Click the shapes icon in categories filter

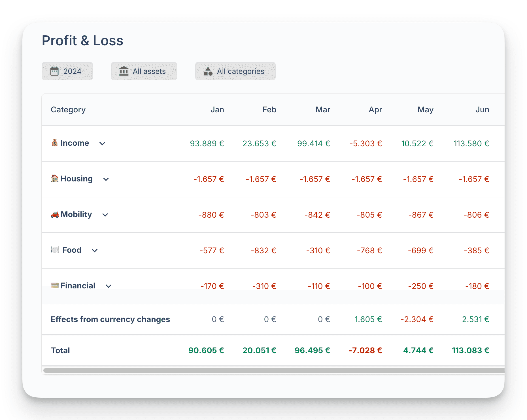pyautogui.click(x=208, y=71)
